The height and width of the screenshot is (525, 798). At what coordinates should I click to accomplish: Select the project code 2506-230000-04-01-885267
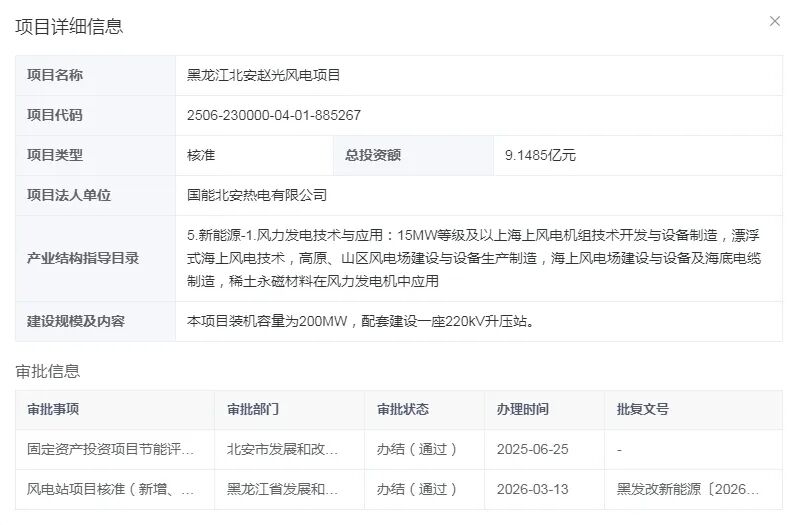pos(274,115)
